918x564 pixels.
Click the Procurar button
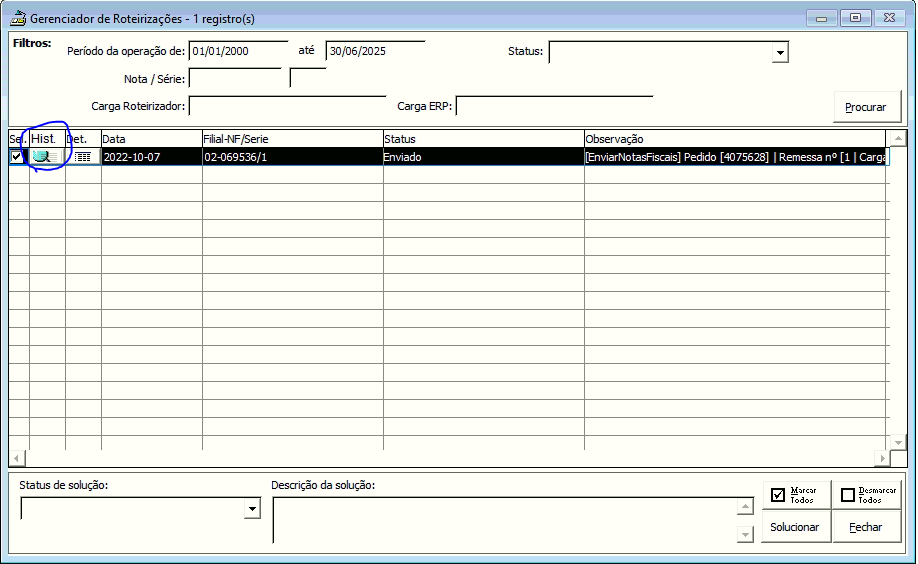tap(866, 107)
